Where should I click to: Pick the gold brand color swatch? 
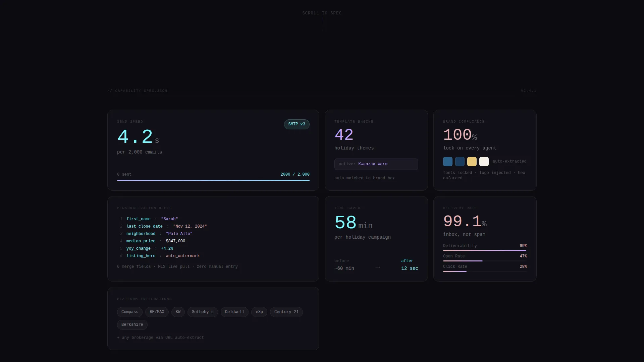click(x=472, y=162)
